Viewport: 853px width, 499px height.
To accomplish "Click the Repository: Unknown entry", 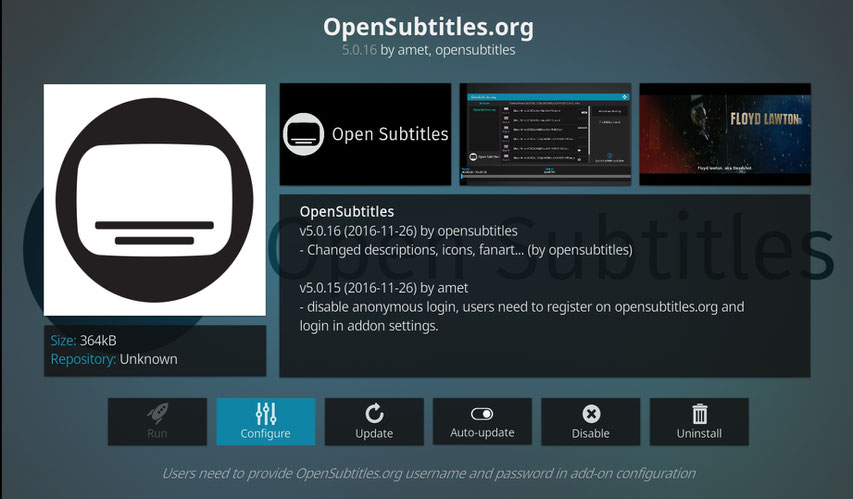I will (x=114, y=359).
